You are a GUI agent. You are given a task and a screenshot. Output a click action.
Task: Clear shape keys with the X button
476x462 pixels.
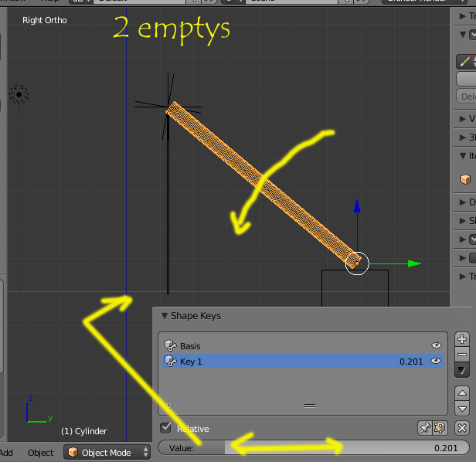tap(462, 428)
